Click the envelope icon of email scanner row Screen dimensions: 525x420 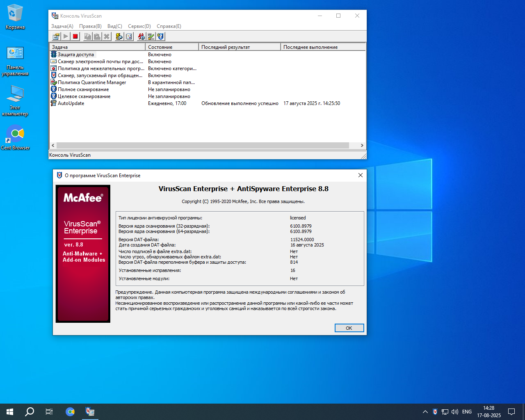coord(54,61)
